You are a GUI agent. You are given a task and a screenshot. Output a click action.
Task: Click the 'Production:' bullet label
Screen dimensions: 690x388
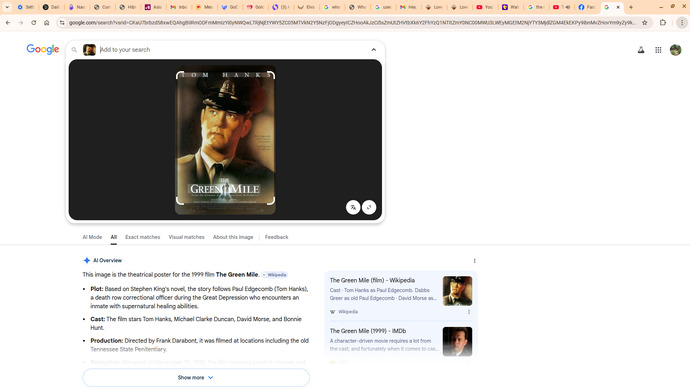pyautogui.click(x=106, y=340)
